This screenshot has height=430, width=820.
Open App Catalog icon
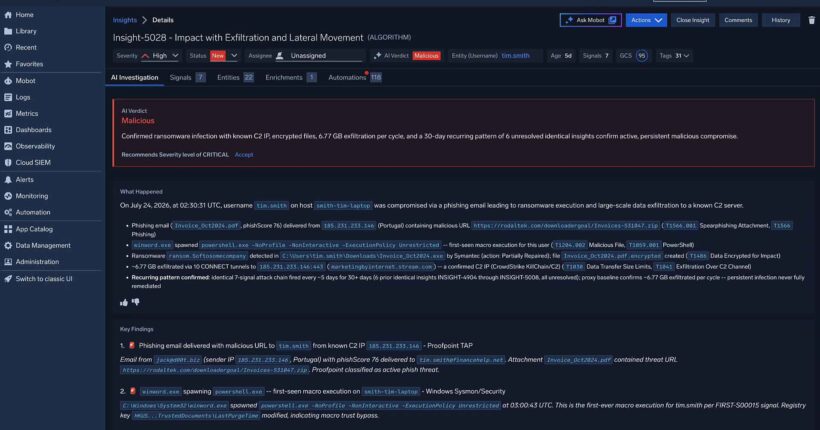point(8,229)
